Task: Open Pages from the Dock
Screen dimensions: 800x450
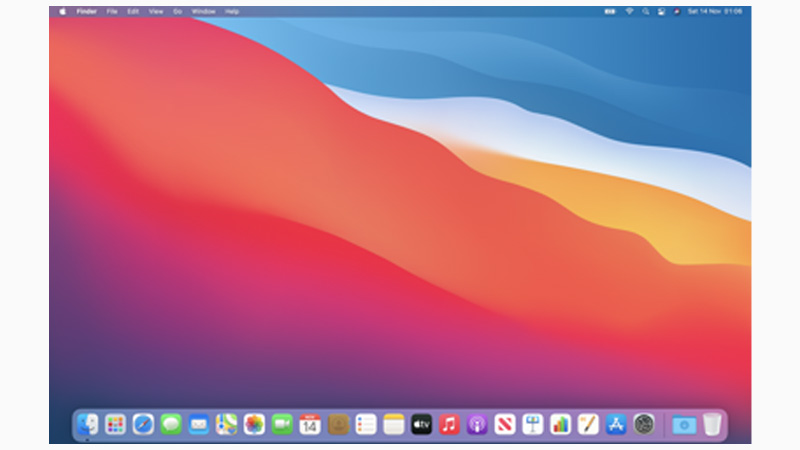Action: (x=588, y=424)
